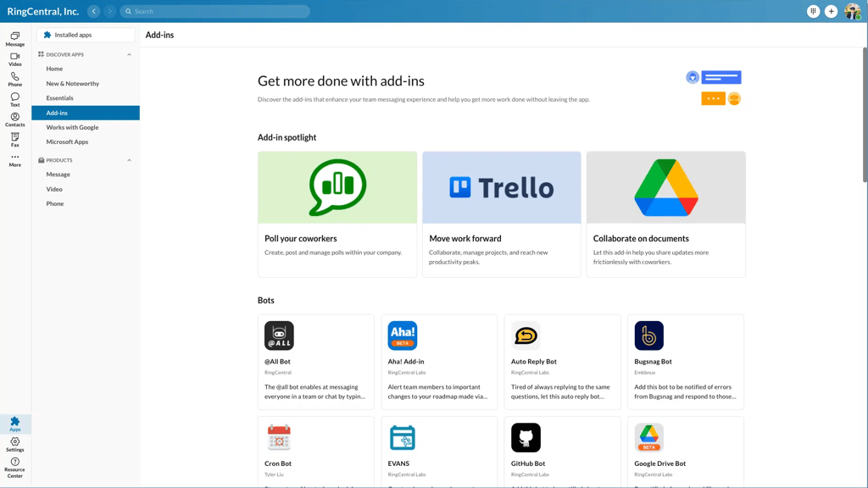Click the Search field in header
Viewport: 868px width, 488px height.
coord(214,11)
